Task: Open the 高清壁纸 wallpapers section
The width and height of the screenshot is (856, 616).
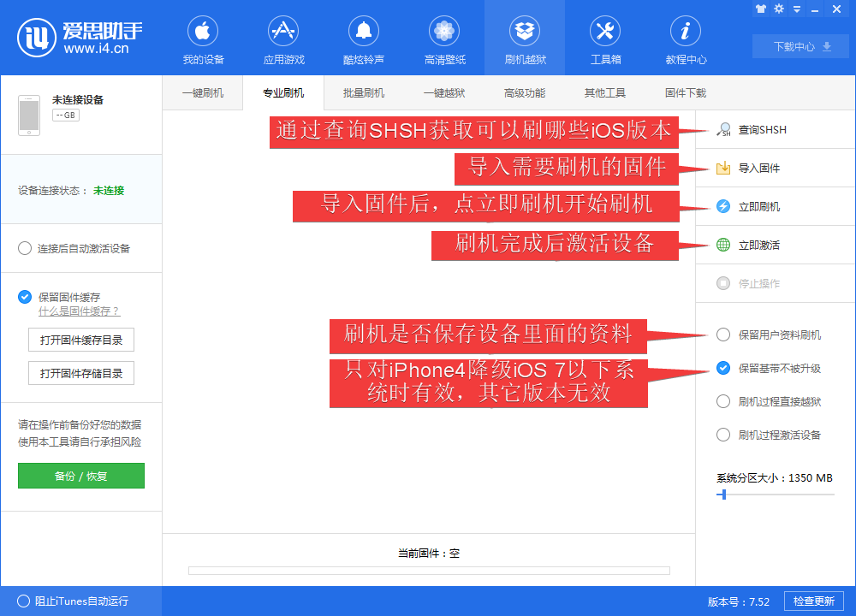Action: click(444, 40)
